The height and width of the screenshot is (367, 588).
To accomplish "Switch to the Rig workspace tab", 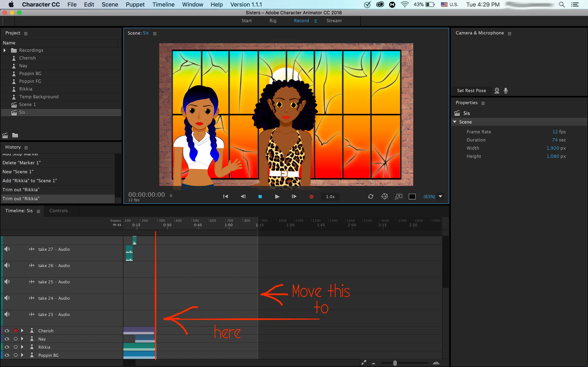I will point(273,21).
